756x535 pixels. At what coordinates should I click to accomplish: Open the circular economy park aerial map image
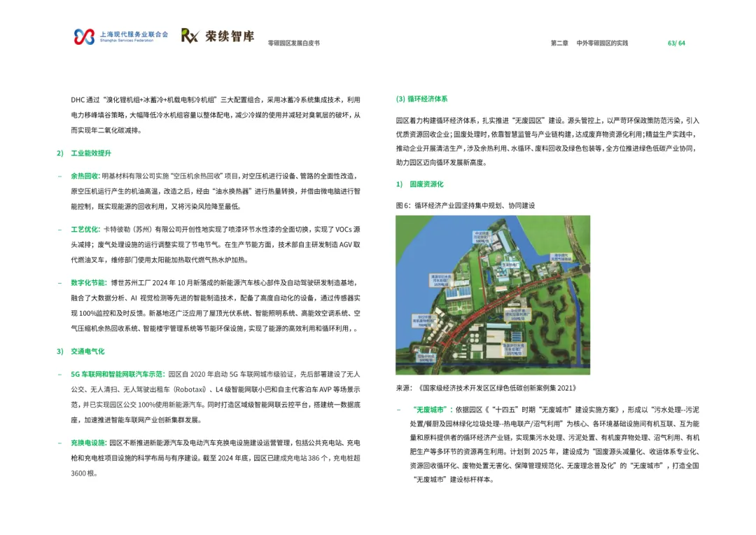click(493, 295)
